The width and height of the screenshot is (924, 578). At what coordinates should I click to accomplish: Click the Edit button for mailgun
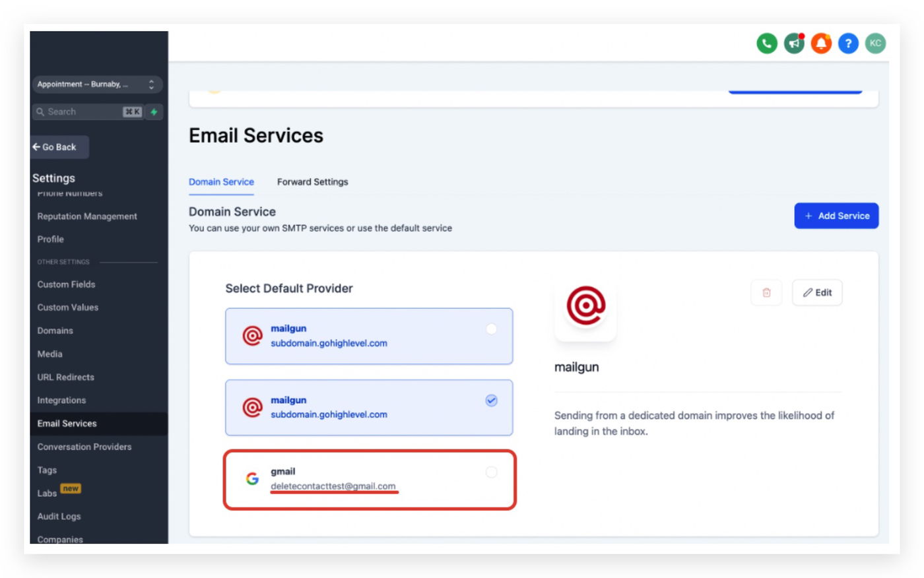pos(817,292)
